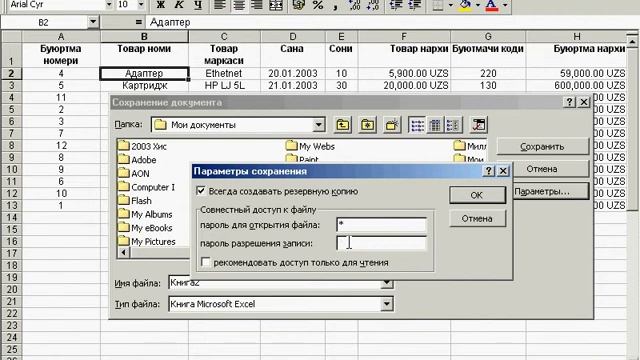The image size is (640, 360).
Task: Expand font color dropdown arrow
Action: pyautogui.click(x=505, y=5)
